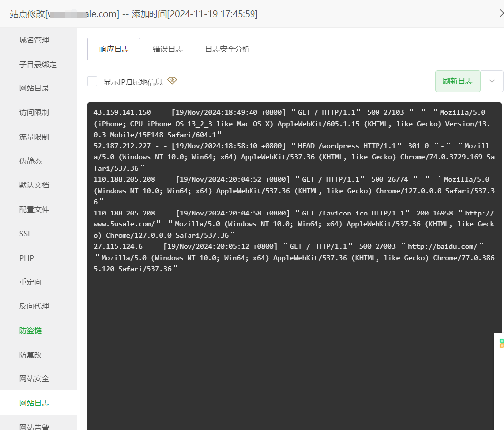This screenshot has height=430, width=504.
Task: Expand dropdown arrow beside 刷新日志
Action: 492,81
